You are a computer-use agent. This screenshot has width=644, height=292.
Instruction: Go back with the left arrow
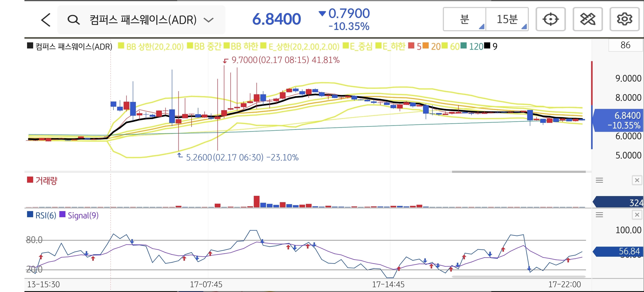coord(46,20)
